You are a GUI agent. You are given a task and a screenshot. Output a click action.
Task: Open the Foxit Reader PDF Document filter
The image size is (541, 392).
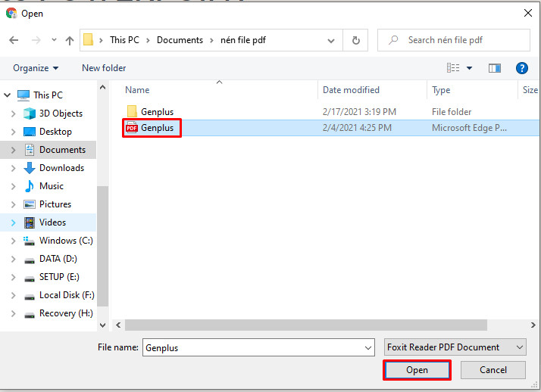(x=455, y=347)
